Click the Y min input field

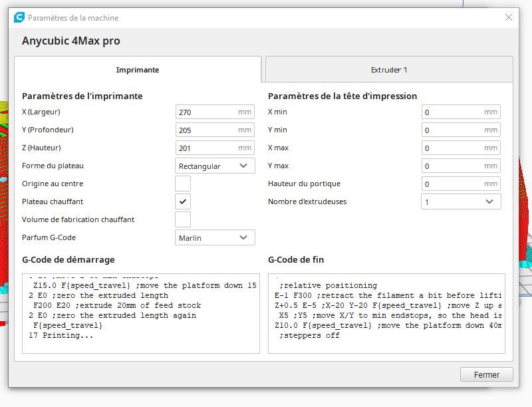click(452, 130)
